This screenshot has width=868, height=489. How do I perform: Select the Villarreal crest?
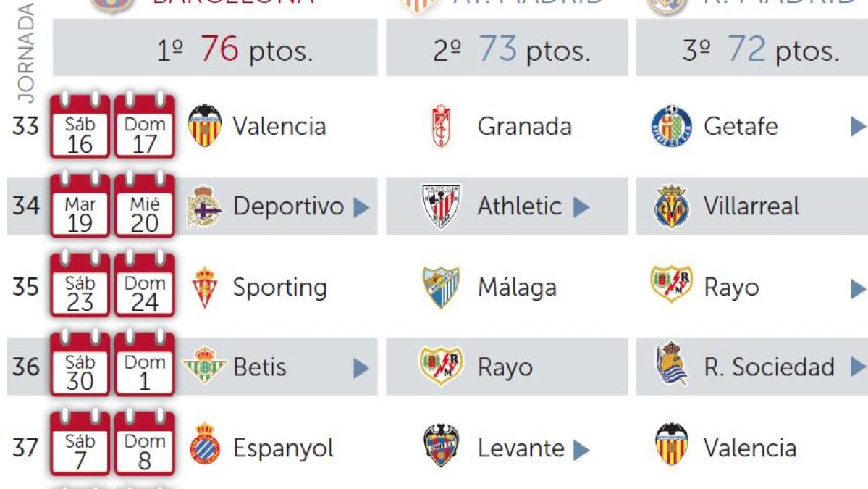click(671, 206)
